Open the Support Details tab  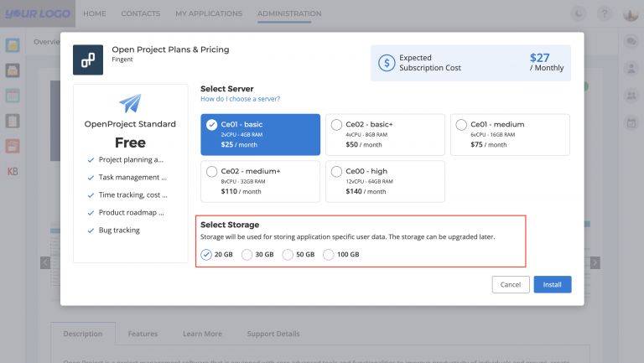tap(273, 334)
